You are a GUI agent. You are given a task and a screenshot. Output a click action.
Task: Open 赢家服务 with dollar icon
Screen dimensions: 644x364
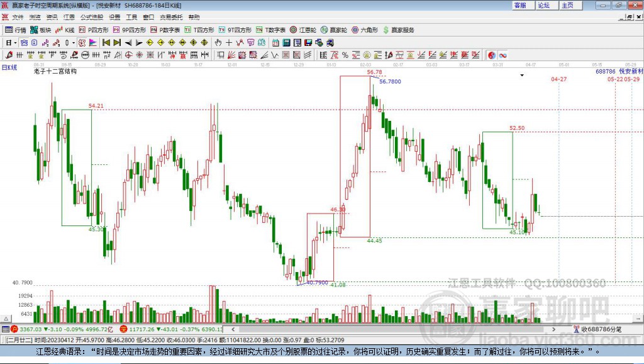[399, 30]
